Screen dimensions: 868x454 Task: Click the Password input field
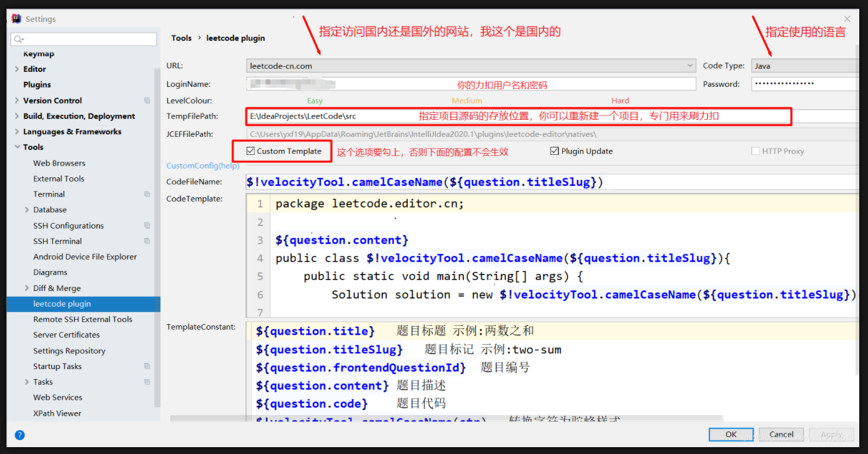[x=806, y=84]
